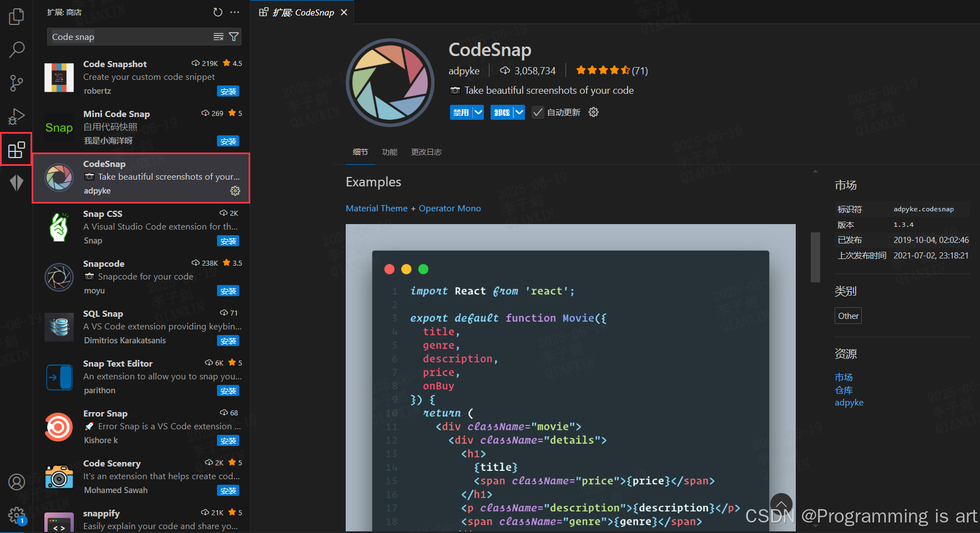This screenshot has width=980, height=533.
Task: Click the Snap Text Editor icon
Action: (x=59, y=377)
